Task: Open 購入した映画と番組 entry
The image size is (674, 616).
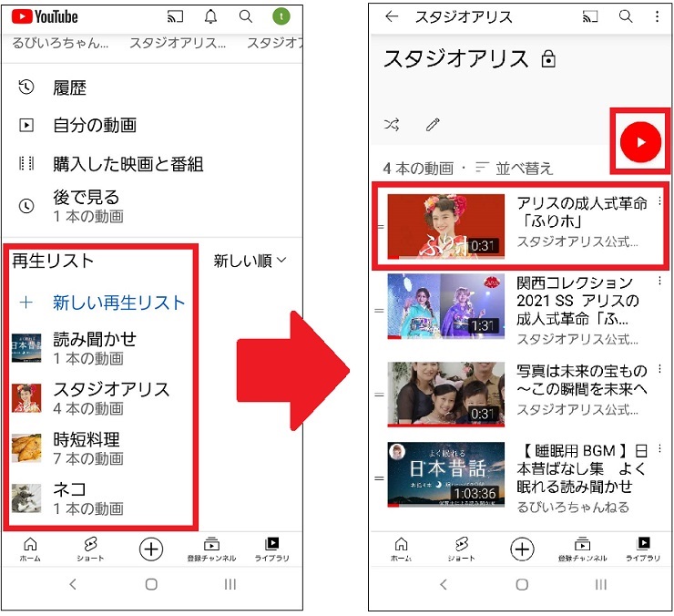Action: coord(153,164)
